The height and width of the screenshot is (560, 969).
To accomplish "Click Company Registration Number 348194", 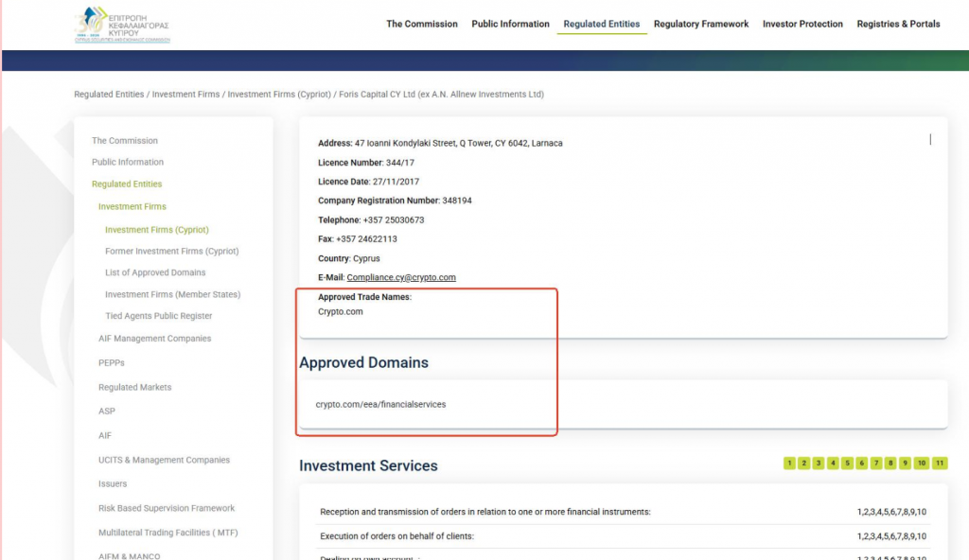I will tap(395, 201).
